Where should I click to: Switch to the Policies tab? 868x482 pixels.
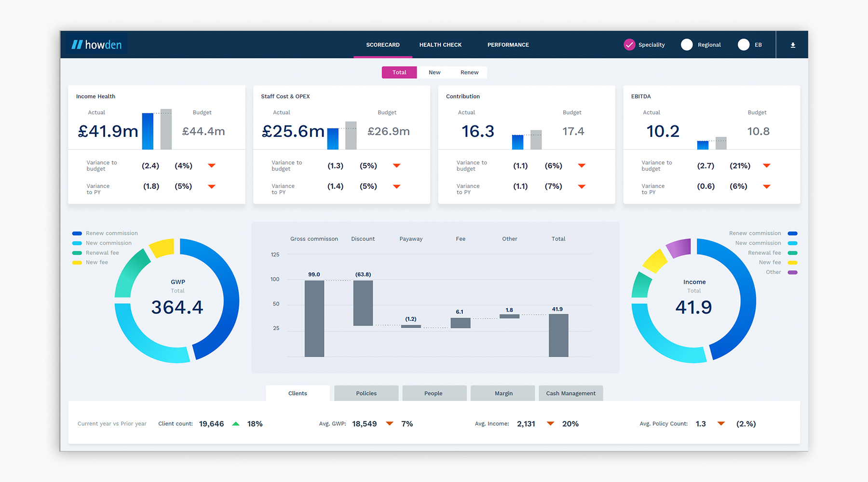[366, 393]
